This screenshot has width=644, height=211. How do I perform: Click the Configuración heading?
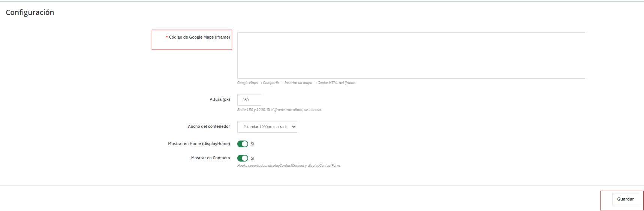pos(30,13)
